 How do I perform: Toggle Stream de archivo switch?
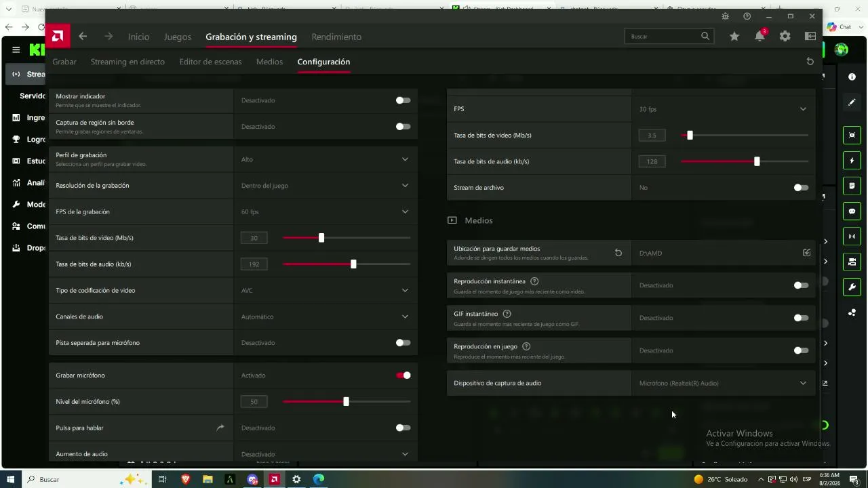click(x=801, y=188)
